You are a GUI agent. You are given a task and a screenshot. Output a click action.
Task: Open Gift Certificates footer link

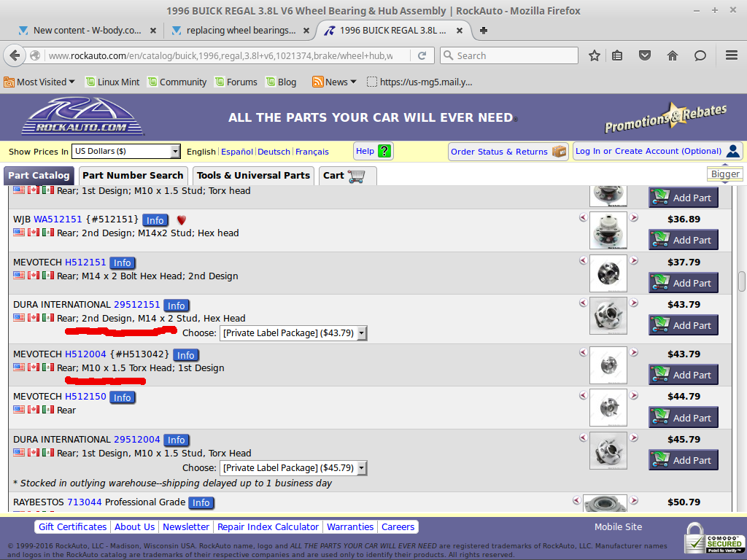pos(72,526)
